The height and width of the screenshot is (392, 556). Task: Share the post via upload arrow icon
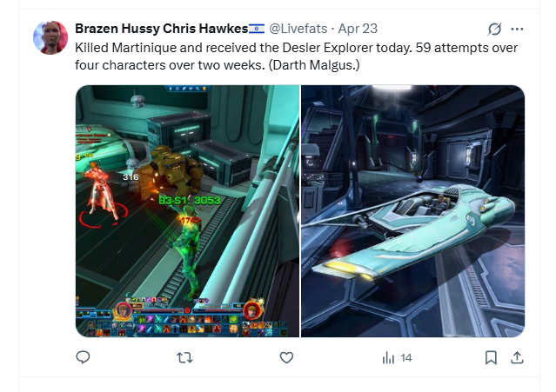(517, 357)
